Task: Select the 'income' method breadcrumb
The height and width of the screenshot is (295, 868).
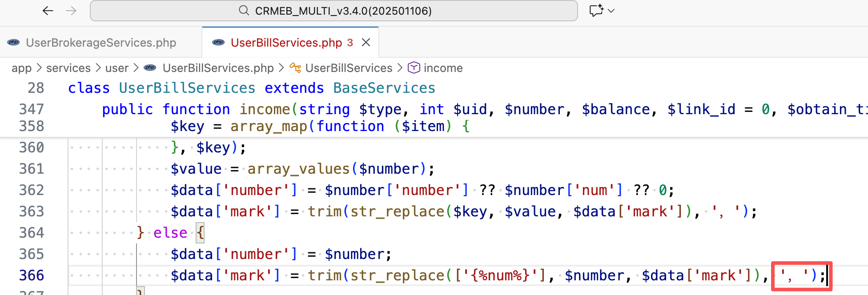Action: point(443,68)
